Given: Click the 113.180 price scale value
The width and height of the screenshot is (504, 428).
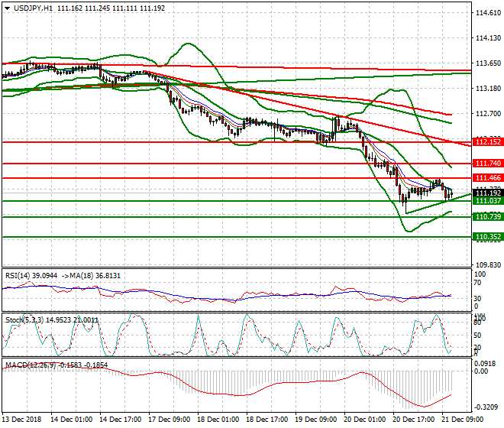Looking at the screenshot, I should [488, 88].
